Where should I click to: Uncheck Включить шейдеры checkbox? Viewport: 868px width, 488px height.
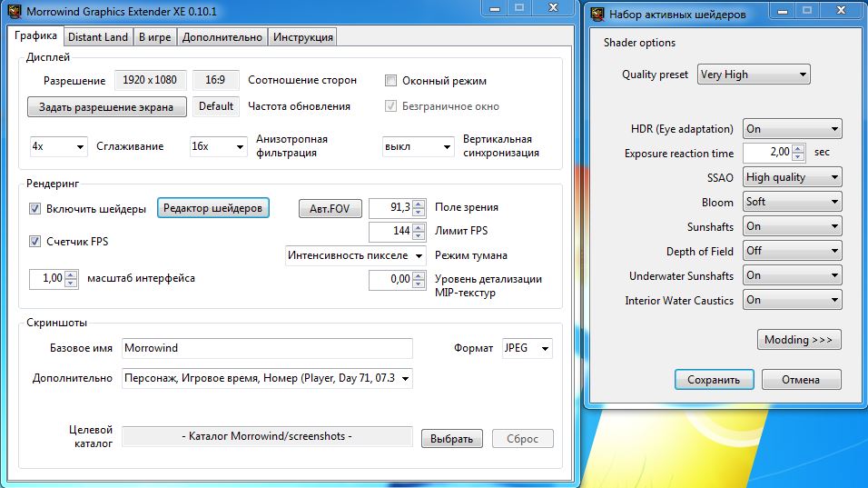tap(35, 209)
